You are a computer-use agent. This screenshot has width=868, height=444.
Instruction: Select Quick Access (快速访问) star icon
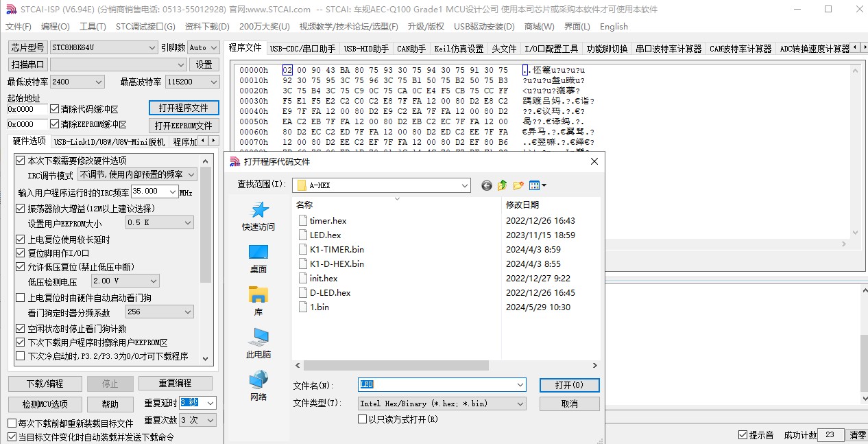258,210
